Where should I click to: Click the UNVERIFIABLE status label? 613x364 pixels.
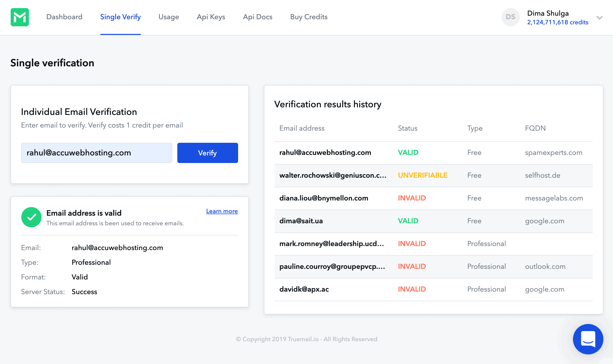[423, 175]
